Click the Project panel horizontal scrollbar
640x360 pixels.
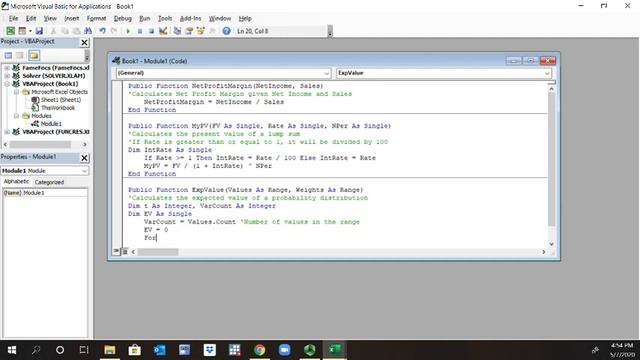(40, 144)
